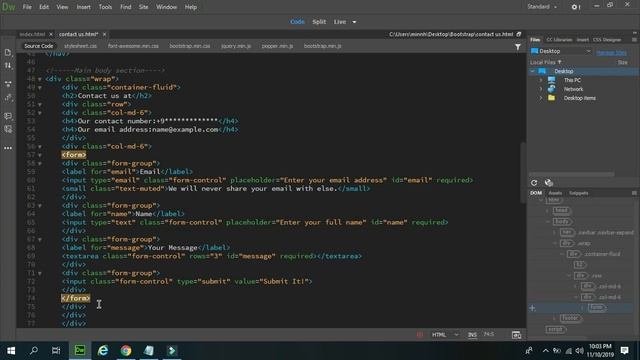Open the three-dots Customize Toolbar menu
The image size is (640, 360).
click(x=8, y=148)
